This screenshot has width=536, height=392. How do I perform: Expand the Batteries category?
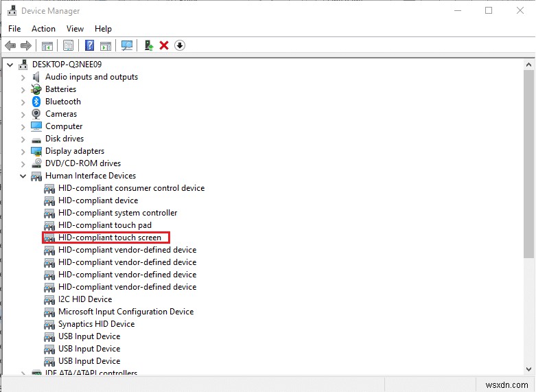coord(23,90)
